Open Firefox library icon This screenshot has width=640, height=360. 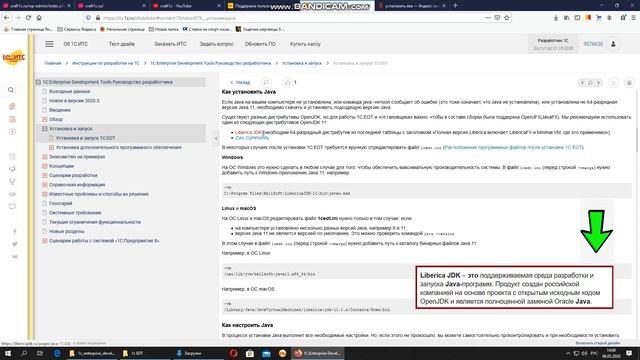[x=567, y=18]
